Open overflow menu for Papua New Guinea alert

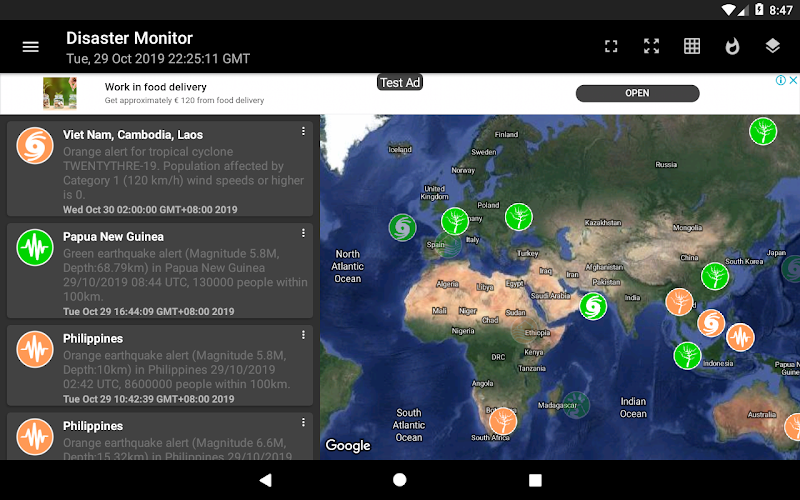click(x=303, y=233)
